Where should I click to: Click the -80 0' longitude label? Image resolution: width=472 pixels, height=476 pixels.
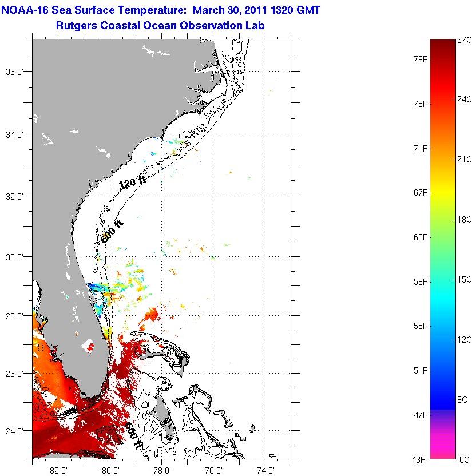pyautogui.click(x=109, y=470)
